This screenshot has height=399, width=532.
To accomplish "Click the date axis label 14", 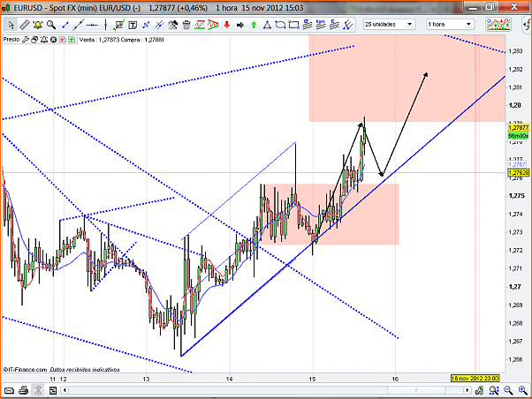I will 230,379.
